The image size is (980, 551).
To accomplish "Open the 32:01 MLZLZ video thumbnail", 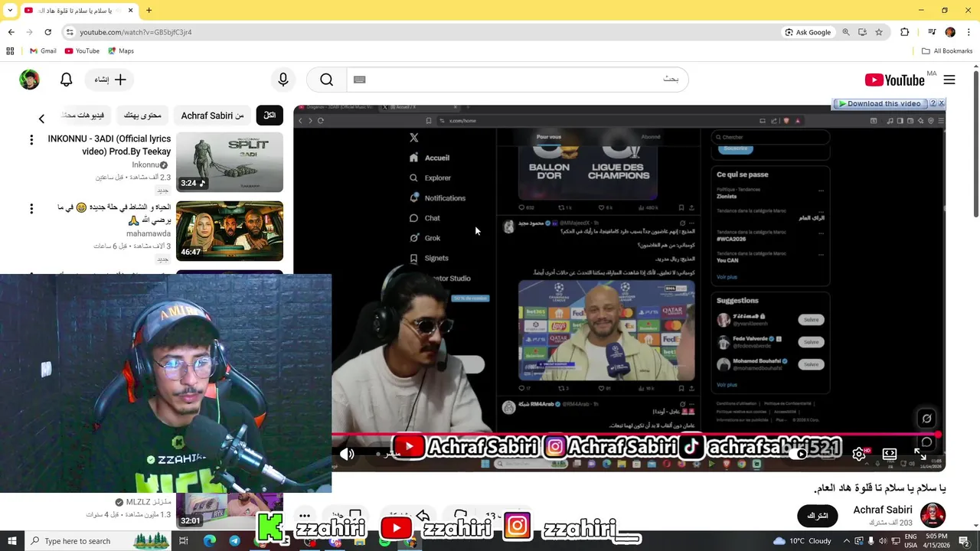I will [x=230, y=511].
